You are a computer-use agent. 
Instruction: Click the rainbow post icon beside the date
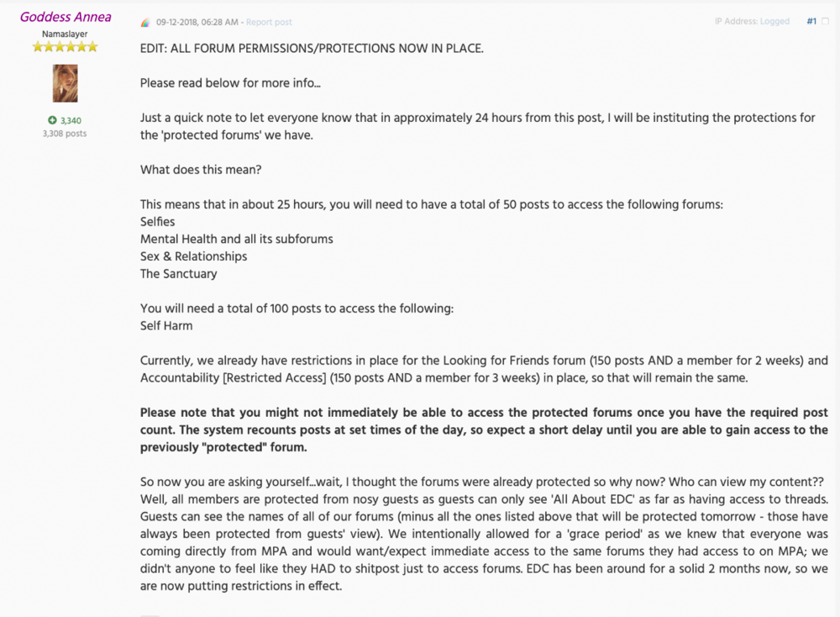click(145, 23)
